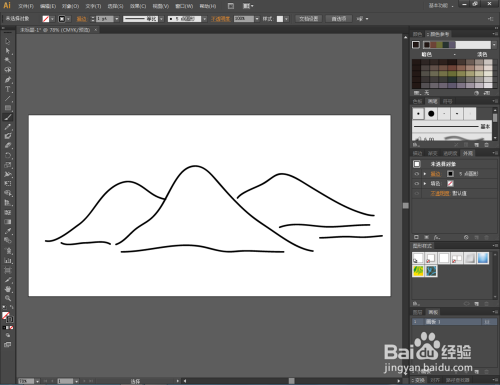Open the Type menu
Viewport: 500px width, 385px height.
(x=93, y=6)
